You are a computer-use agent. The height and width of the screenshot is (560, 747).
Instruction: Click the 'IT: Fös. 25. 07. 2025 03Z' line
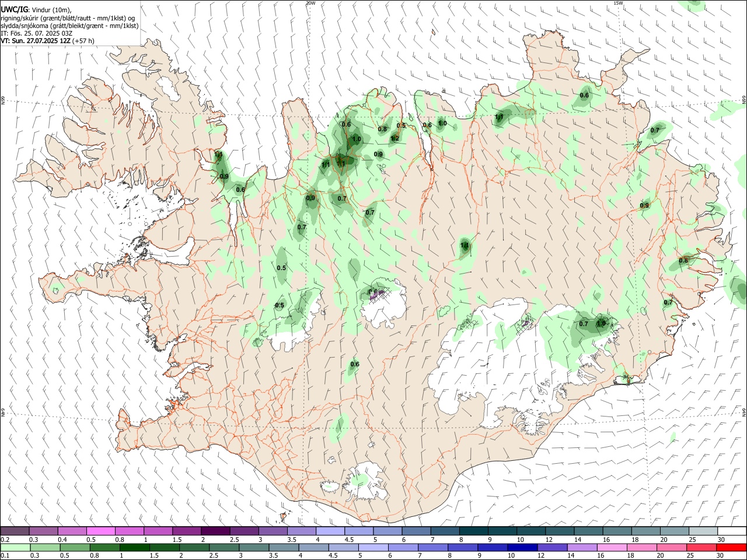[36, 33]
